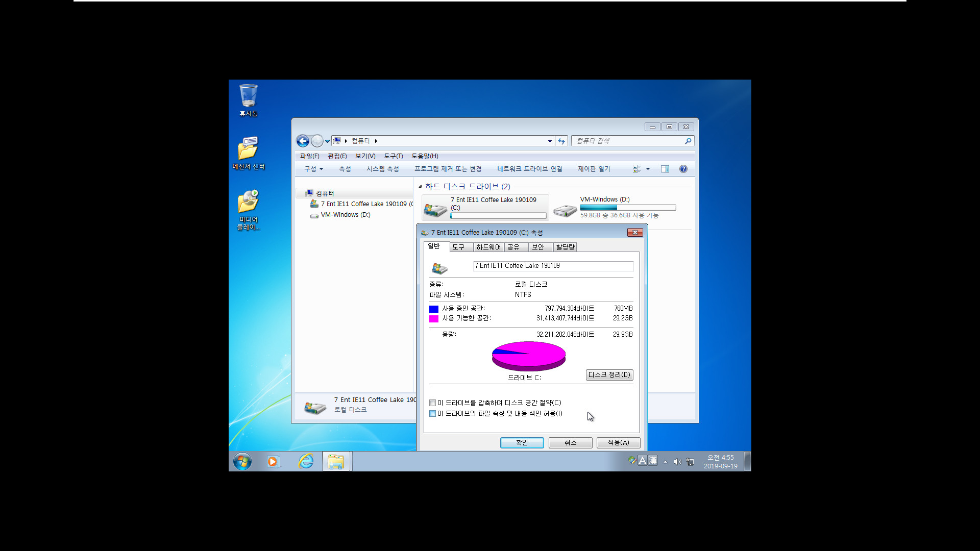Click the blue used space color swatch

coord(434,309)
